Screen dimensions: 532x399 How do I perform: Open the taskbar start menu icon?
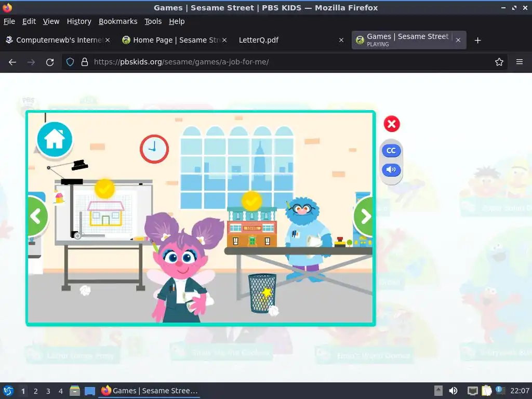(8, 391)
